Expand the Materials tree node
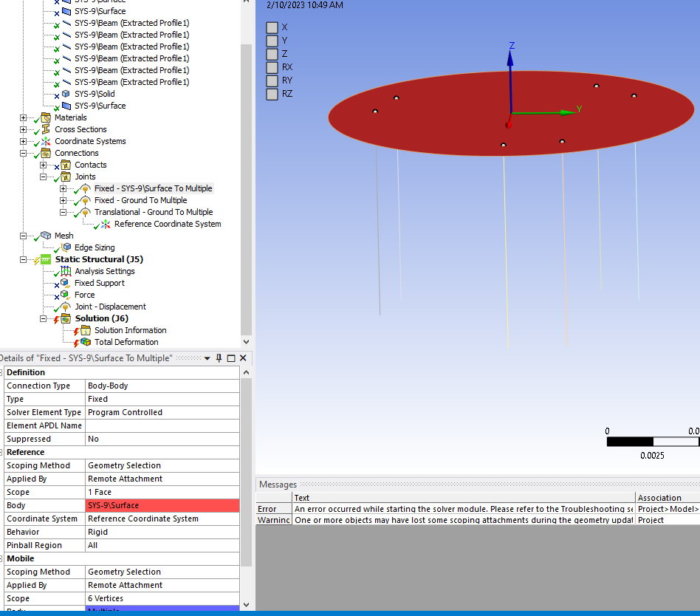This screenshot has height=616, width=700. [x=23, y=117]
